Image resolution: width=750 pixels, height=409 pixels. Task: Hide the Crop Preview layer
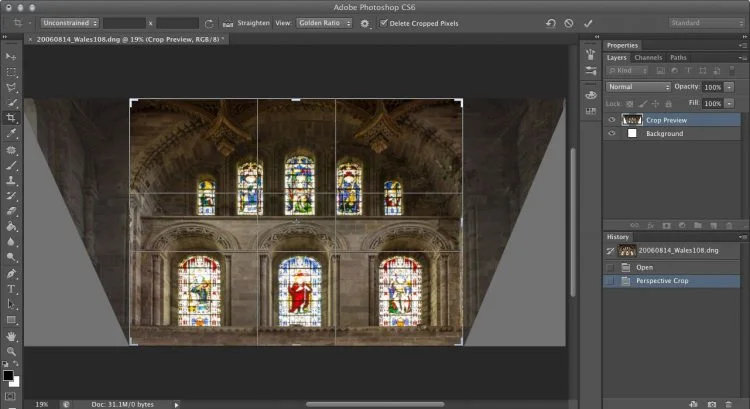(611, 120)
